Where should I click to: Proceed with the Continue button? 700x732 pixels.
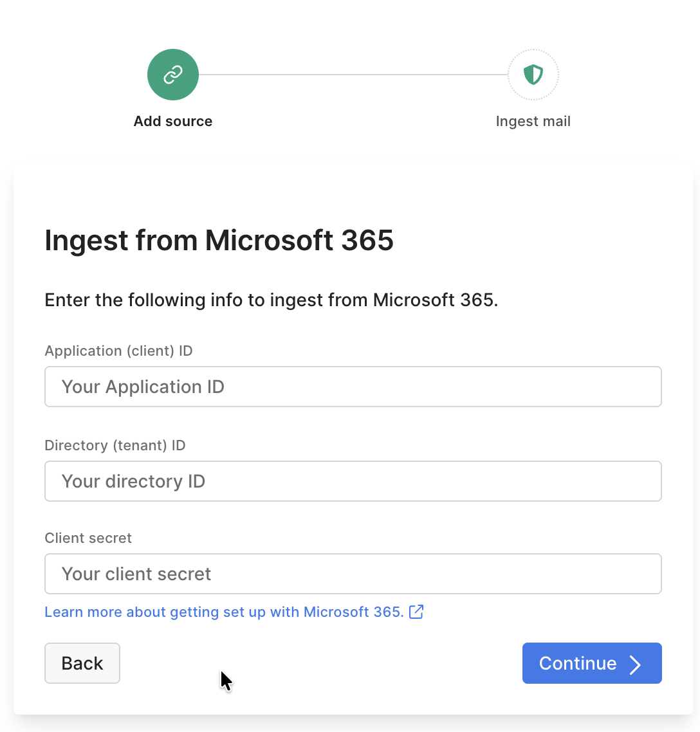click(x=592, y=663)
